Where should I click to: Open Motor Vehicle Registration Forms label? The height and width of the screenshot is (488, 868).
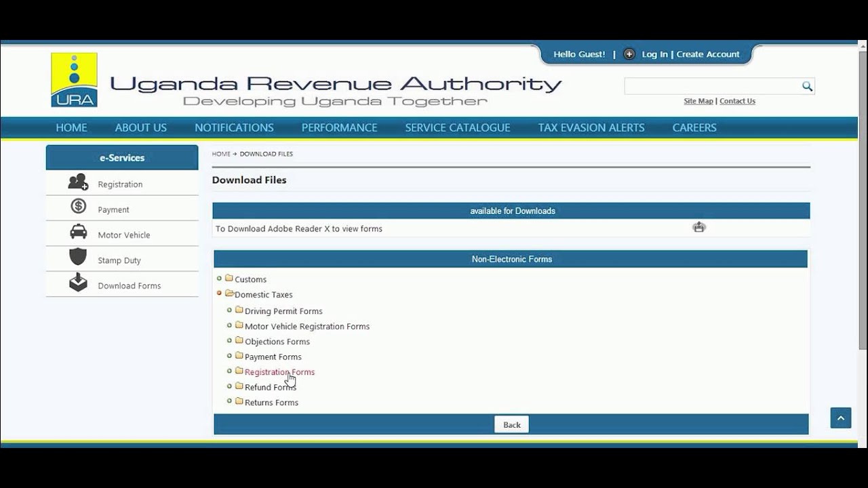(x=307, y=326)
